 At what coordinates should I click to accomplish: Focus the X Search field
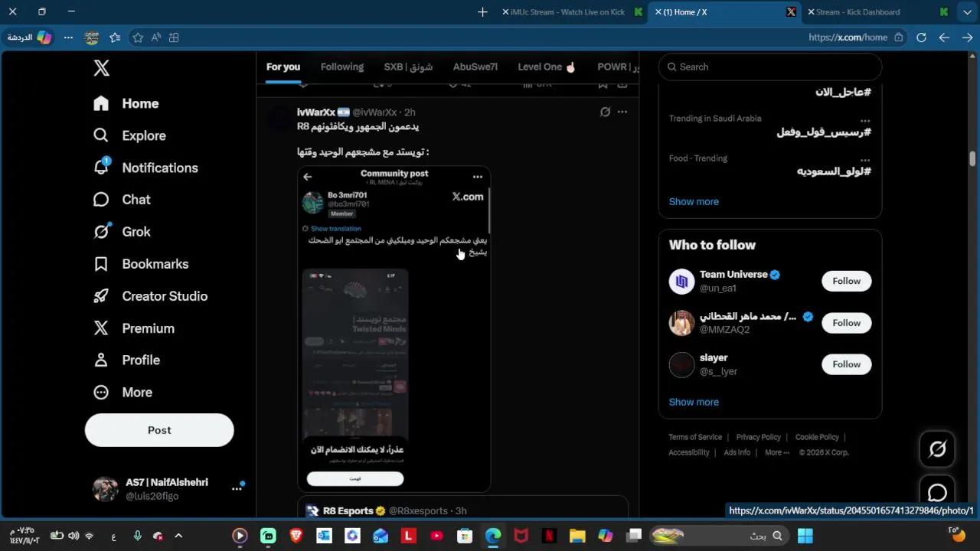coord(770,67)
